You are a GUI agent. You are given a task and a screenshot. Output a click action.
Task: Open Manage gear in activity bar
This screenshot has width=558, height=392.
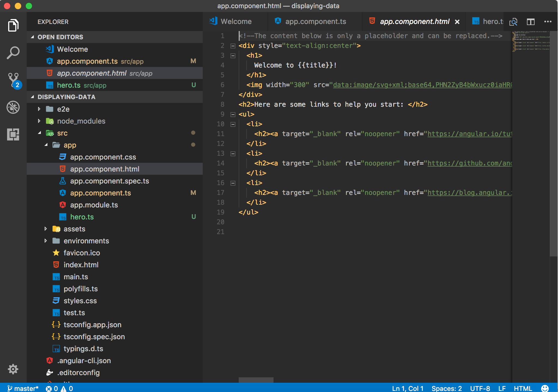(13, 369)
